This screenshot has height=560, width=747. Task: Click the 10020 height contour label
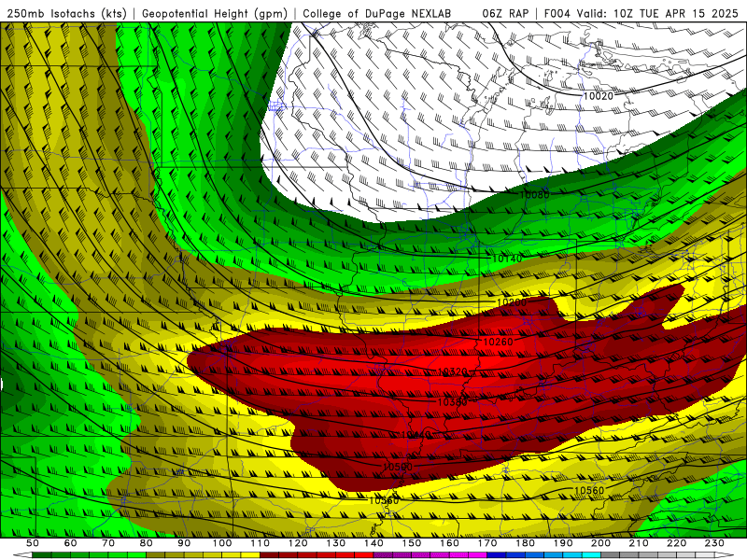[x=599, y=96]
